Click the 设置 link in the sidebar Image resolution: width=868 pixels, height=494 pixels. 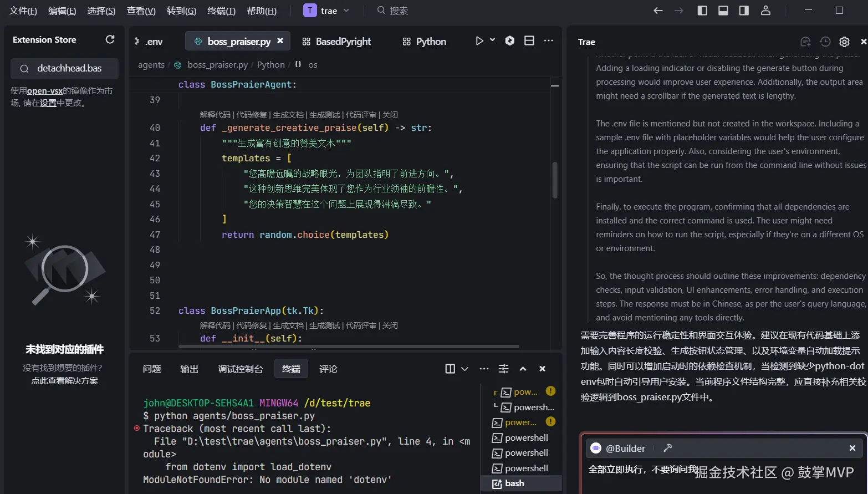(x=48, y=103)
